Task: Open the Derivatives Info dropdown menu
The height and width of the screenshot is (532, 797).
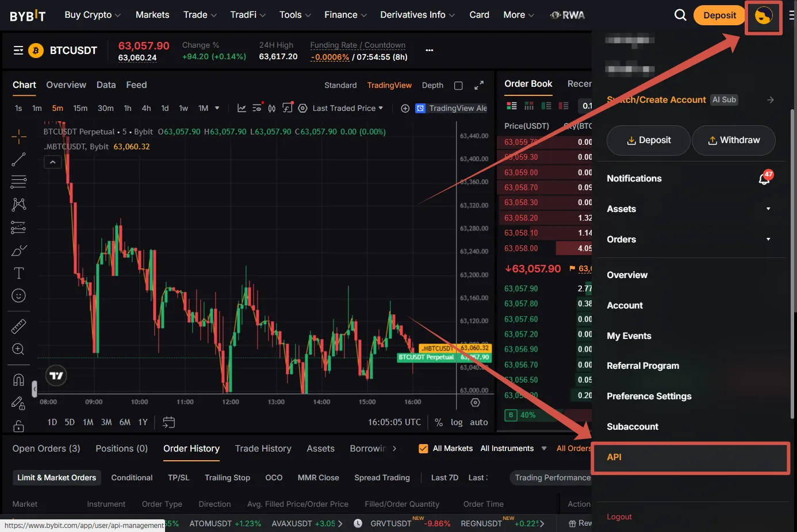Action: pos(417,15)
